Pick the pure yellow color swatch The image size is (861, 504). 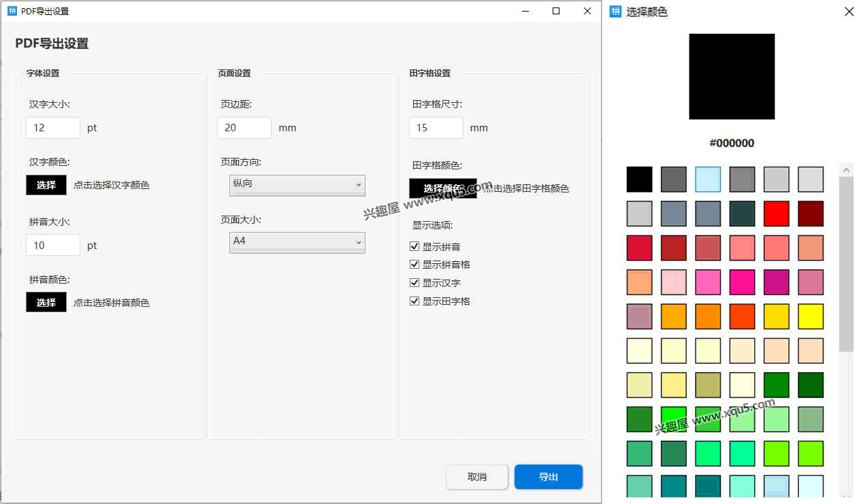point(811,316)
